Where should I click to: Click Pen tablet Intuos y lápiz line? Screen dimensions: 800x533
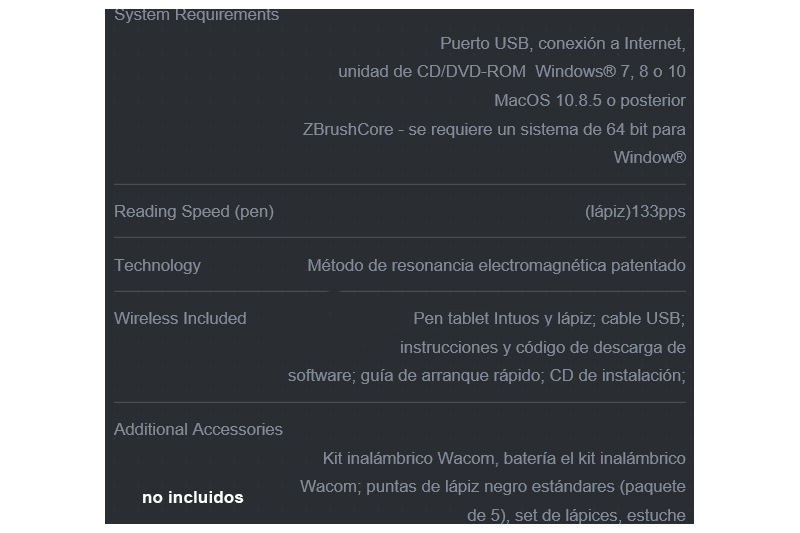point(549,318)
